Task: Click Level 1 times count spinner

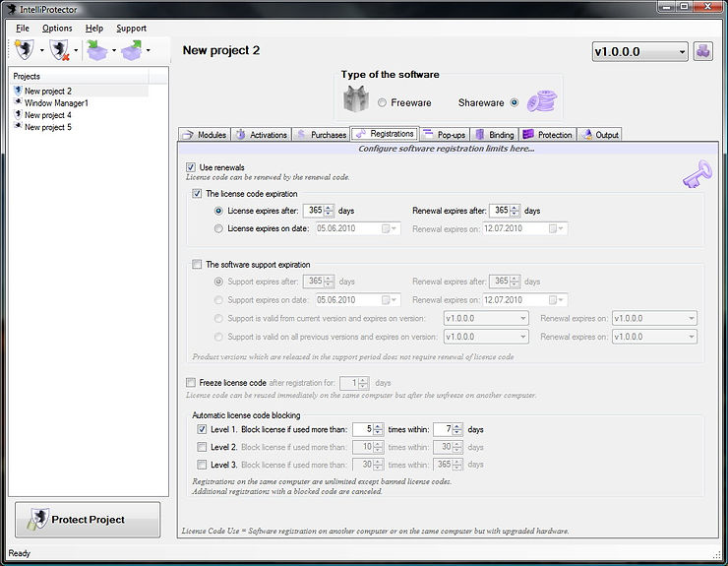Action: coord(379,429)
